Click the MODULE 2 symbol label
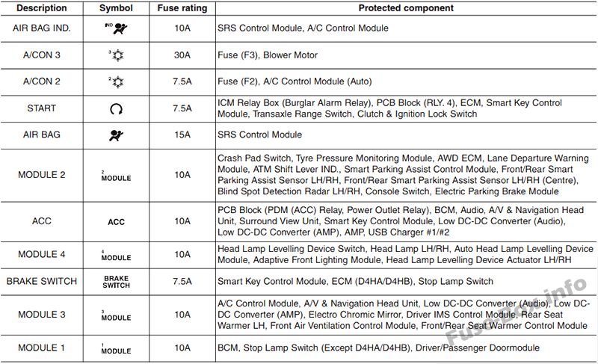This screenshot has width=598, height=364. [x=116, y=176]
